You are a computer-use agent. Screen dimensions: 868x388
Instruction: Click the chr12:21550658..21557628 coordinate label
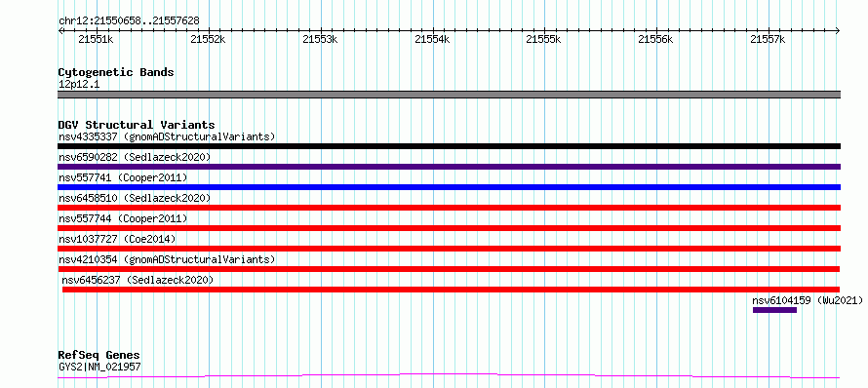tap(129, 21)
